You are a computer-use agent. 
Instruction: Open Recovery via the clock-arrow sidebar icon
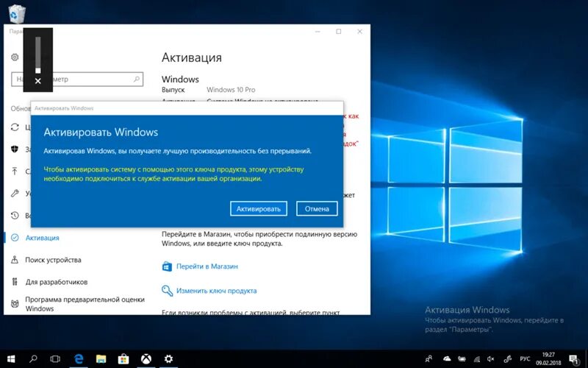pos(15,216)
